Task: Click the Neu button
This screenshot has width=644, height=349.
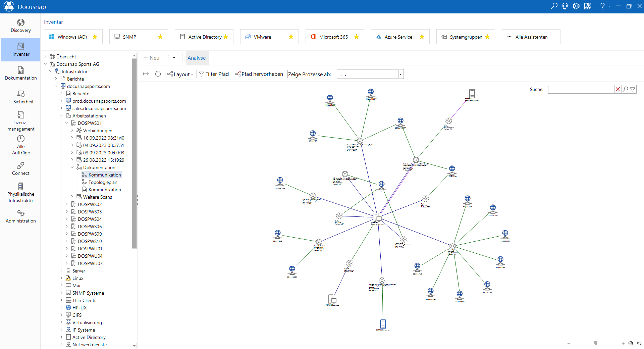Action: click(x=151, y=58)
